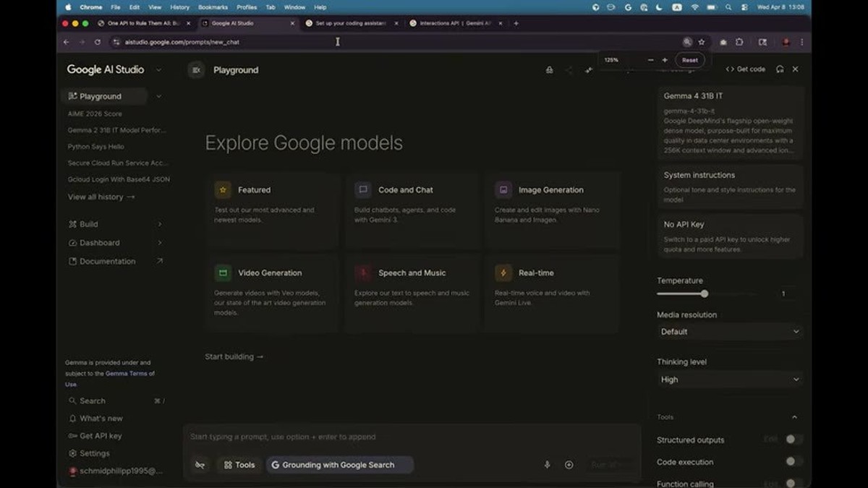
Task: Open the Bookmarks menu
Action: 213,7
